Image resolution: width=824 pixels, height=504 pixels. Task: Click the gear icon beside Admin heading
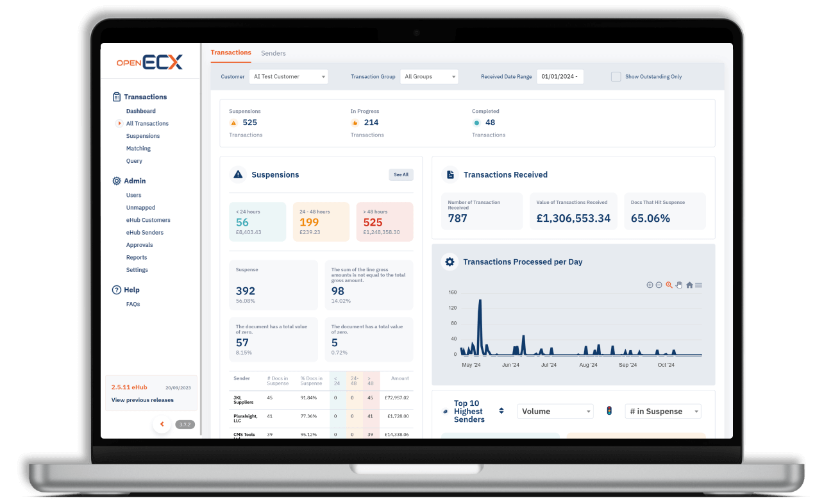click(x=116, y=181)
